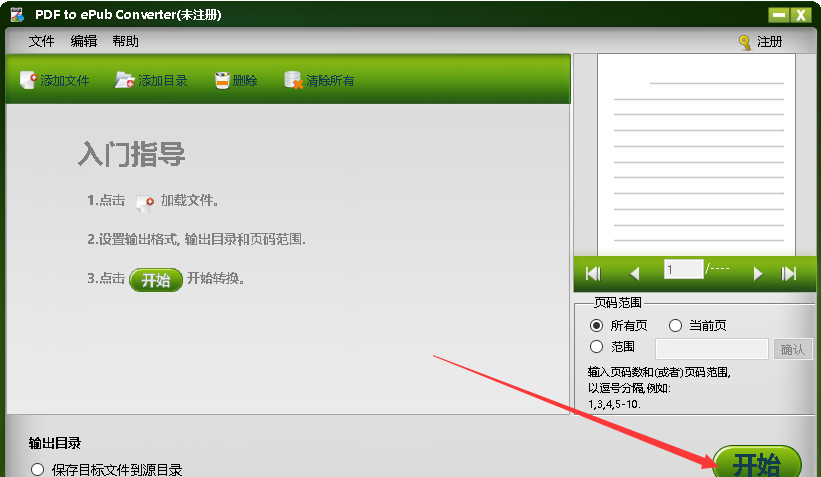
Task: Select the 当前页 radio button
Action: click(675, 326)
